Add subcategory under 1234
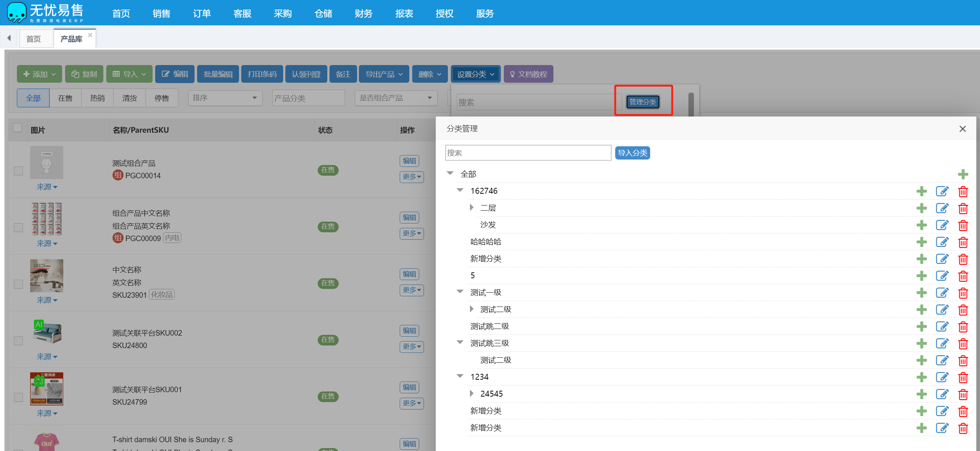The image size is (980, 451). tap(922, 377)
